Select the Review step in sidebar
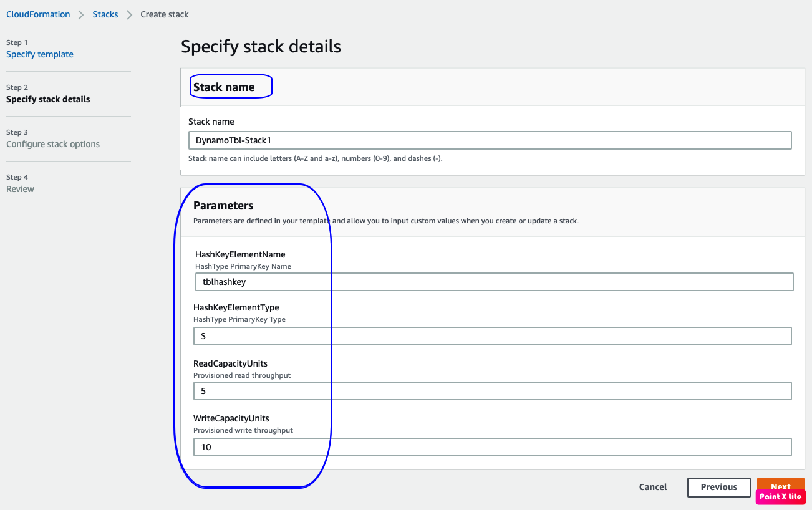The width and height of the screenshot is (812, 510). point(20,189)
